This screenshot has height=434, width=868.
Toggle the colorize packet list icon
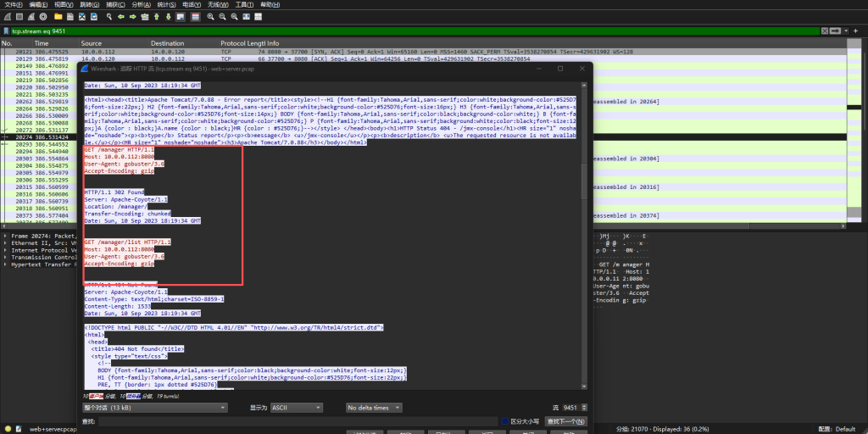tap(195, 16)
